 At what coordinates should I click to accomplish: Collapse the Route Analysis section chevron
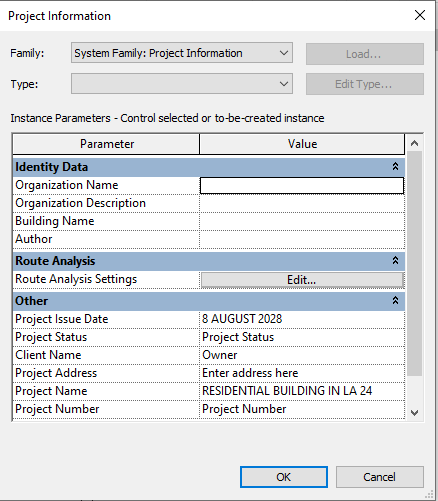tap(395, 260)
